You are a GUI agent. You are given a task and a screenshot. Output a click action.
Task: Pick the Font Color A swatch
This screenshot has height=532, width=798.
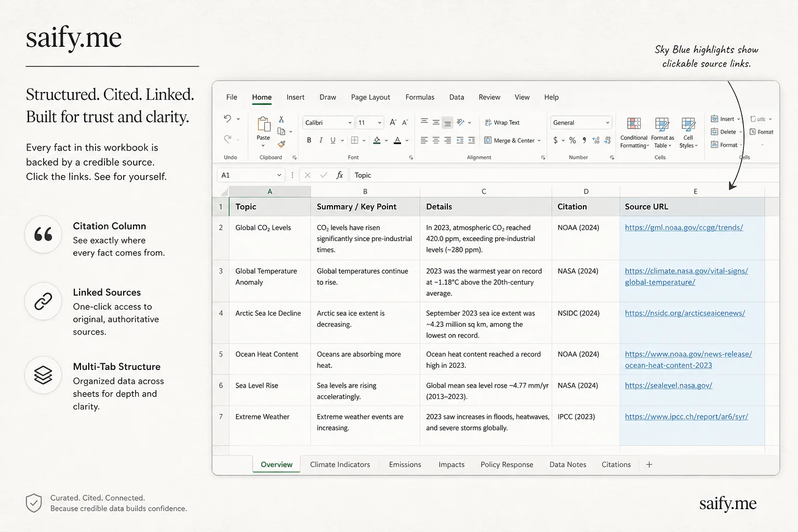397,140
